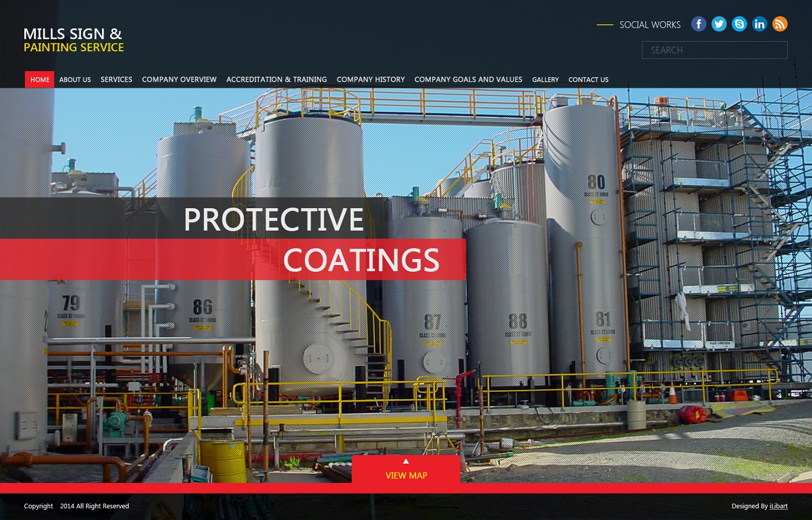The height and width of the screenshot is (520, 812).
Task: Click the Coatings banner text
Action: coord(361,260)
